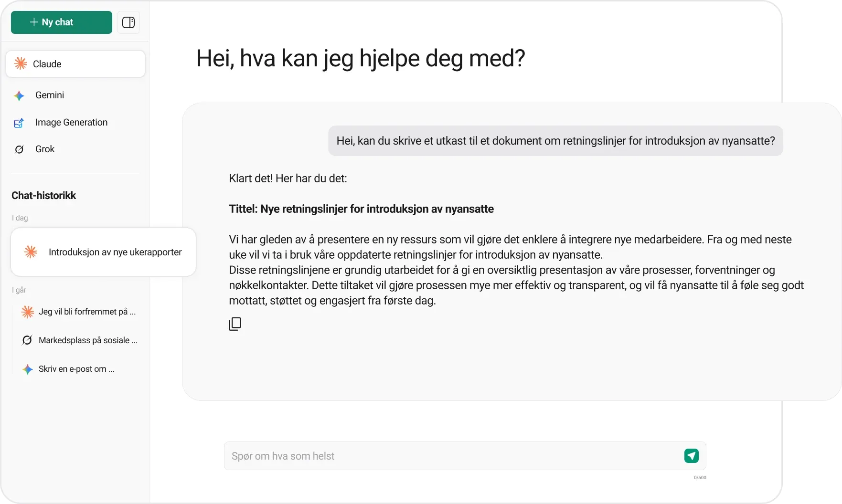Click the Image Generation icon

coord(19,123)
